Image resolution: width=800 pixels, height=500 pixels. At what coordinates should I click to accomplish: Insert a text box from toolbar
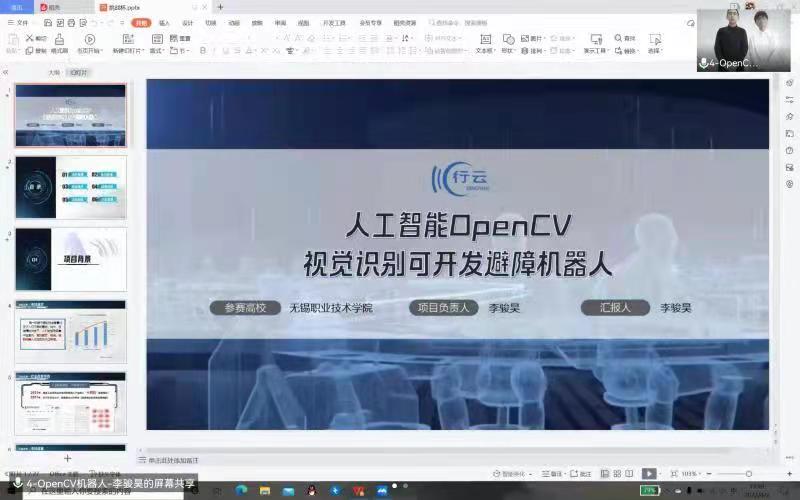pyautogui.click(x=484, y=39)
